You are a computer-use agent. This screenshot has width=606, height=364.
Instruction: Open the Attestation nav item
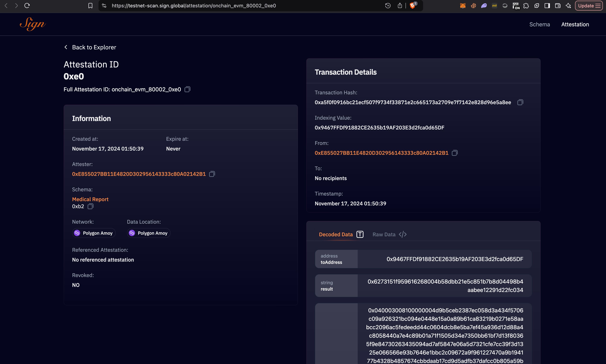point(575,24)
